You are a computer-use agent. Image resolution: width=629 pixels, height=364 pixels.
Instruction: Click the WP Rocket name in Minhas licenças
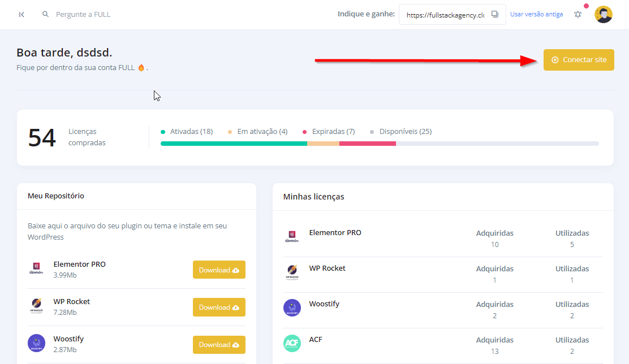click(327, 268)
